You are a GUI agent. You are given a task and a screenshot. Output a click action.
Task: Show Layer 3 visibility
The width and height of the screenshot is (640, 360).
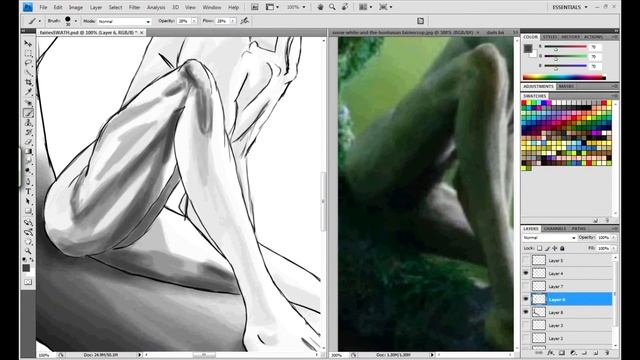(x=526, y=325)
